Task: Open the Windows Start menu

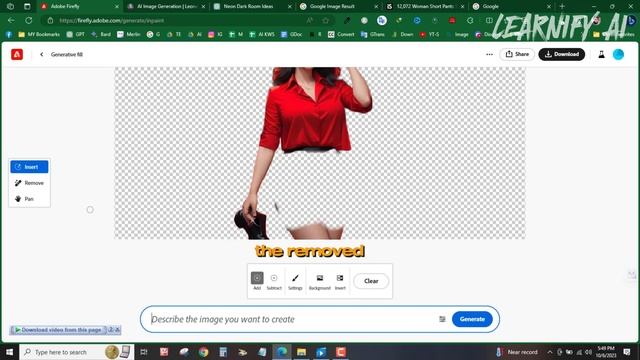Action: pos(9,352)
